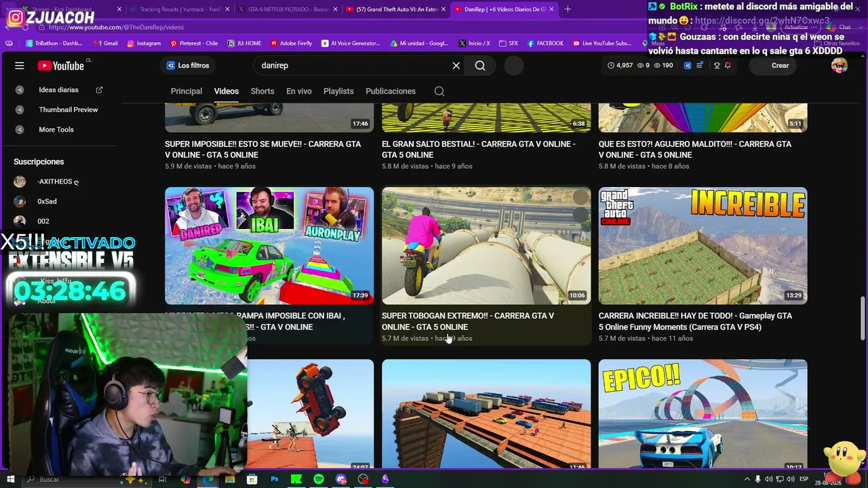Open QUE ES ESTO?! AGUJERO MALDITO title
This screenshot has height=488, width=868.
click(695, 150)
